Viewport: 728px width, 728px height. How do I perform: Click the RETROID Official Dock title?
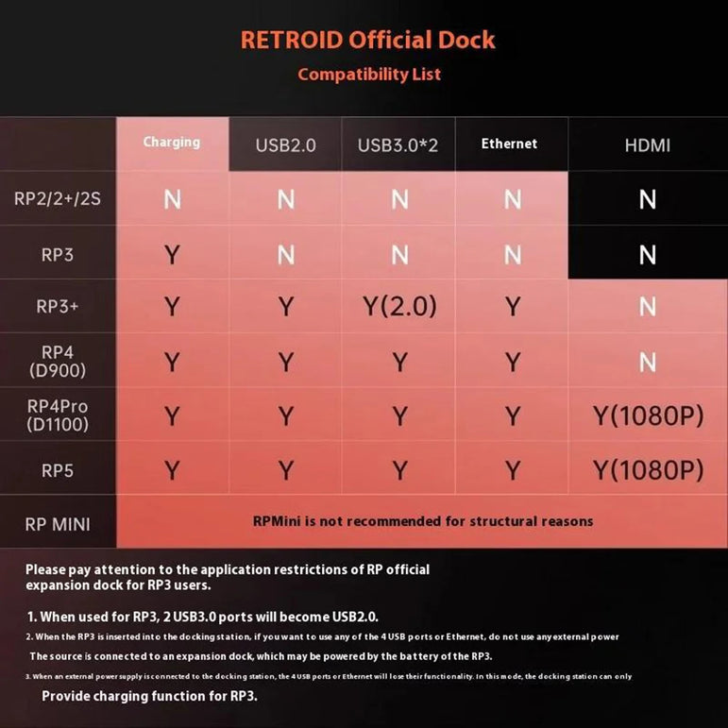point(368,41)
